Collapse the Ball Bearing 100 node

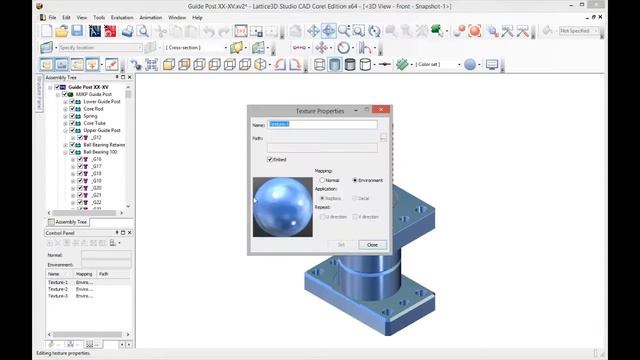point(65,152)
